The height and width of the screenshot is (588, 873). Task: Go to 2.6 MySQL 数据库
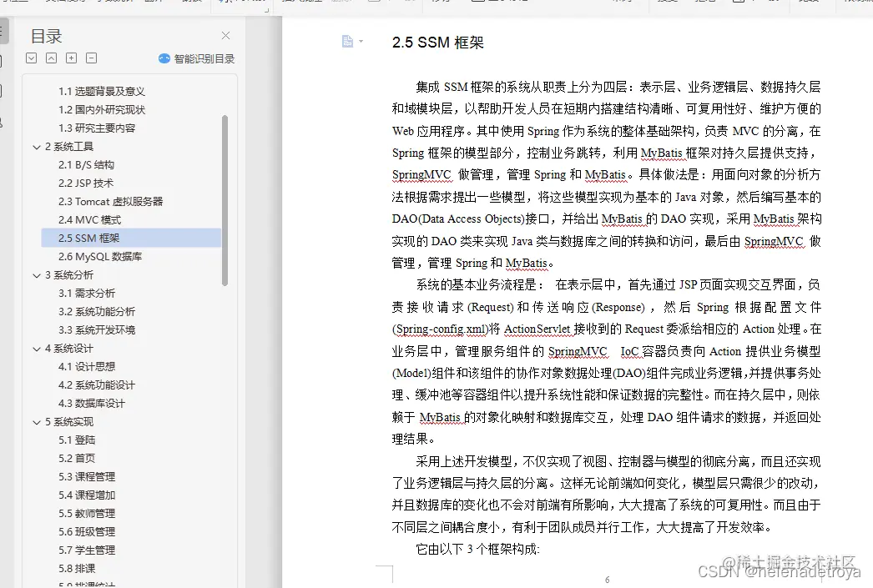click(x=100, y=256)
